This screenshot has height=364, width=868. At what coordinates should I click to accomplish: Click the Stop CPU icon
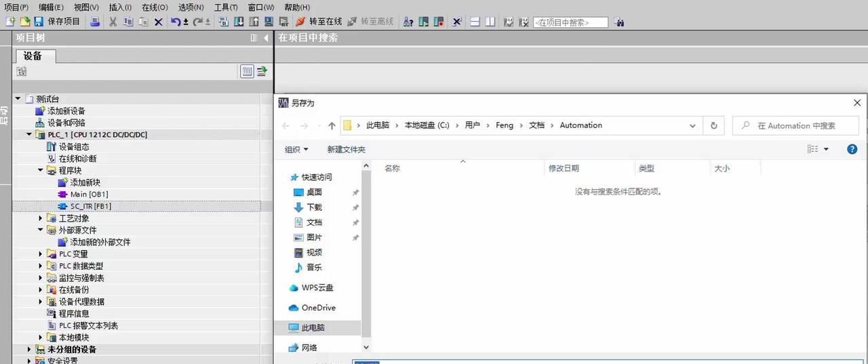[437, 22]
